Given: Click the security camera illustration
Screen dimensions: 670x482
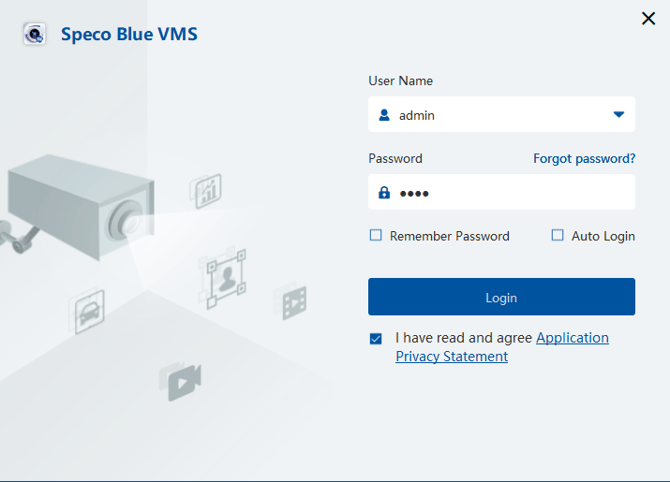Looking at the screenshot, I should [80, 205].
